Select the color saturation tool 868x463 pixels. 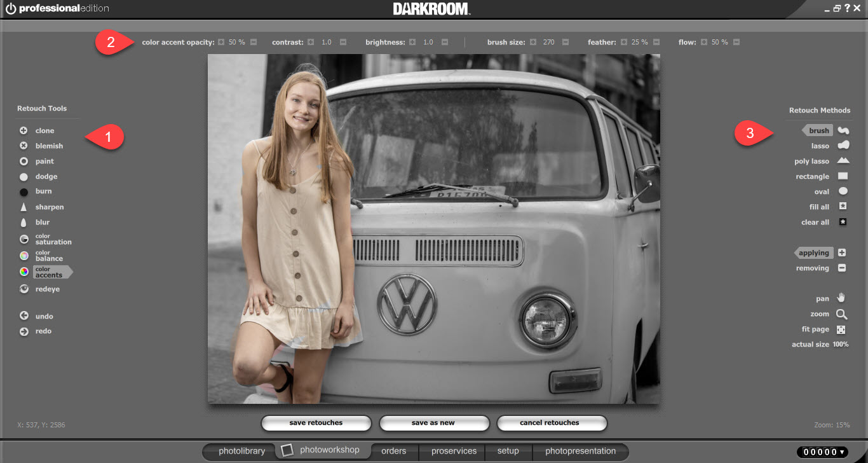pyautogui.click(x=46, y=240)
